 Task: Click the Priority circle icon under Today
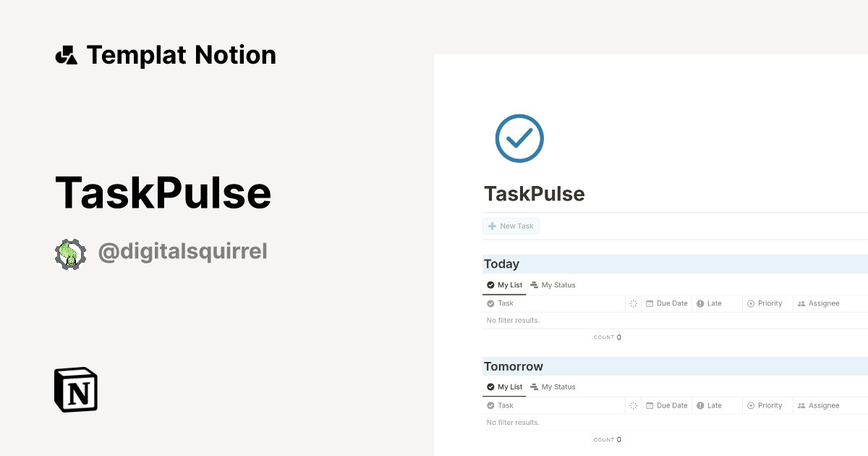(x=750, y=303)
